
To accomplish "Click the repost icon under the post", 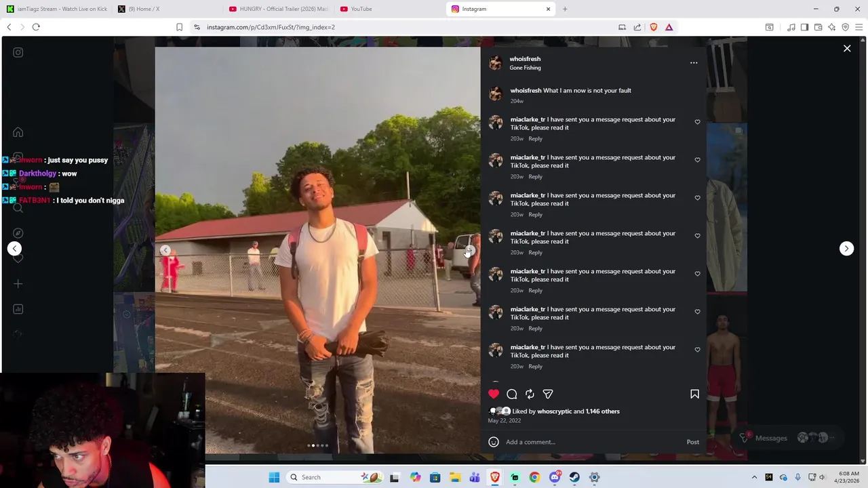I will 530,394.
